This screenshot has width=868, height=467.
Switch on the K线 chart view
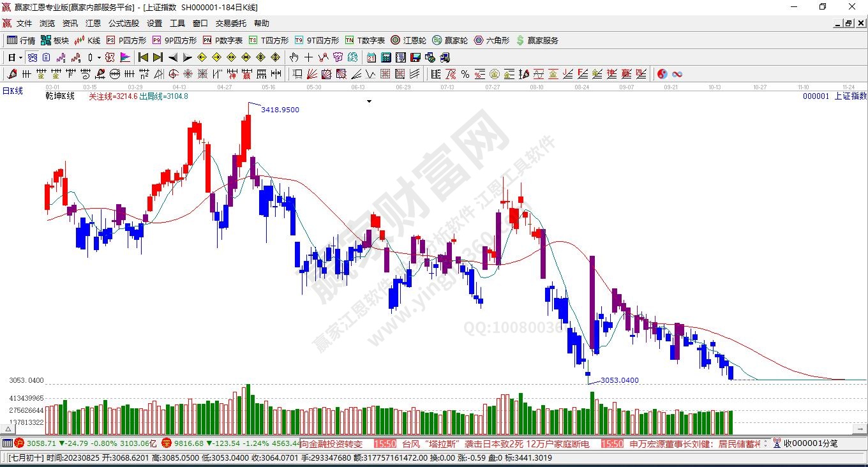pos(87,40)
